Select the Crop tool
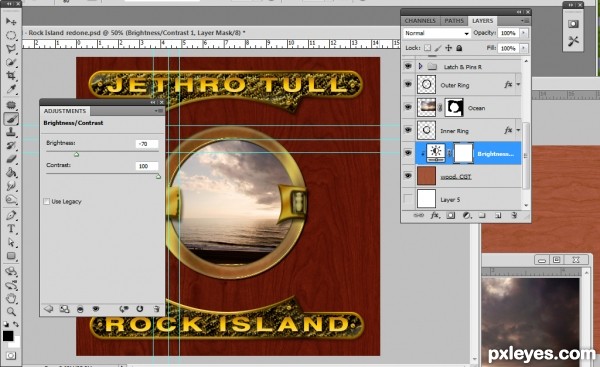Image resolution: width=600 pixels, height=367 pixels. (11, 75)
